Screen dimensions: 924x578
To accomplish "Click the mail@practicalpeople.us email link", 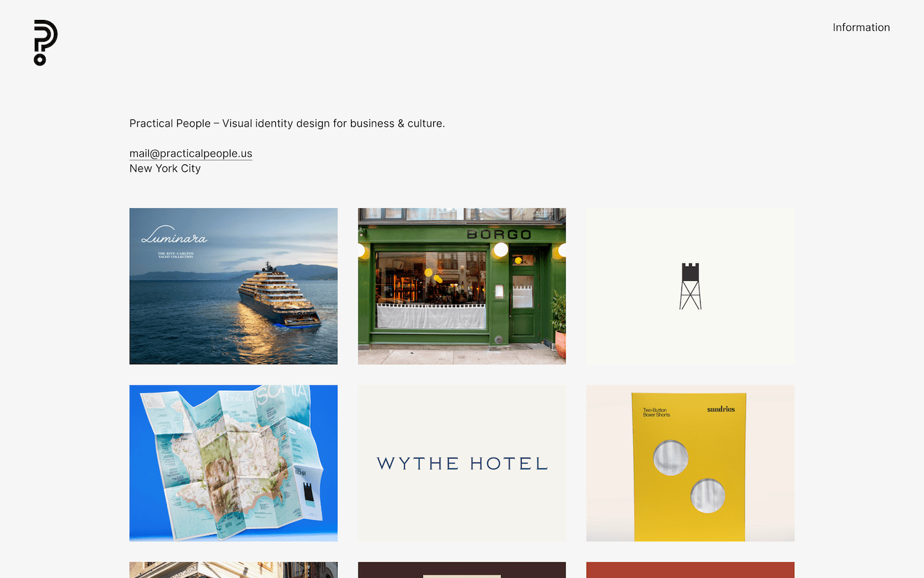I will tap(191, 153).
